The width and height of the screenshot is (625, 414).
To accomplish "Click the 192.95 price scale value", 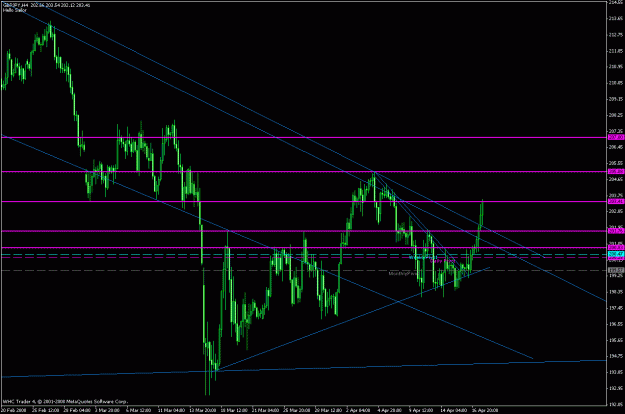I will (x=616, y=388).
